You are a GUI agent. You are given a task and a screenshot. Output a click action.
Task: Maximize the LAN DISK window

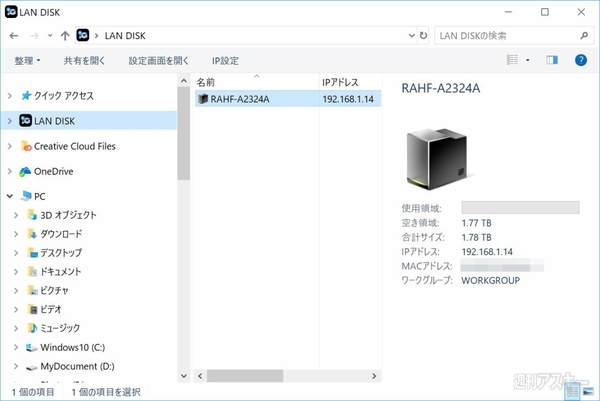pyautogui.click(x=545, y=12)
